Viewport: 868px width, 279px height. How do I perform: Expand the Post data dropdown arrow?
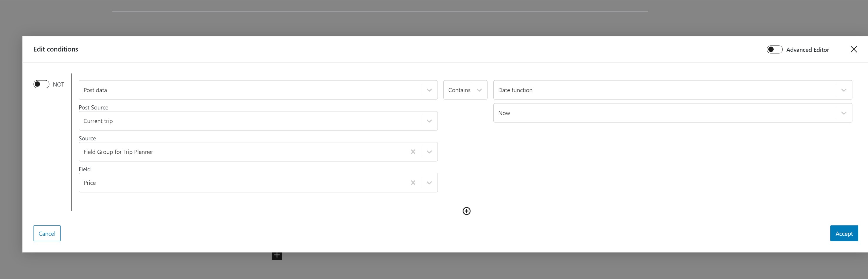(429, 90)
